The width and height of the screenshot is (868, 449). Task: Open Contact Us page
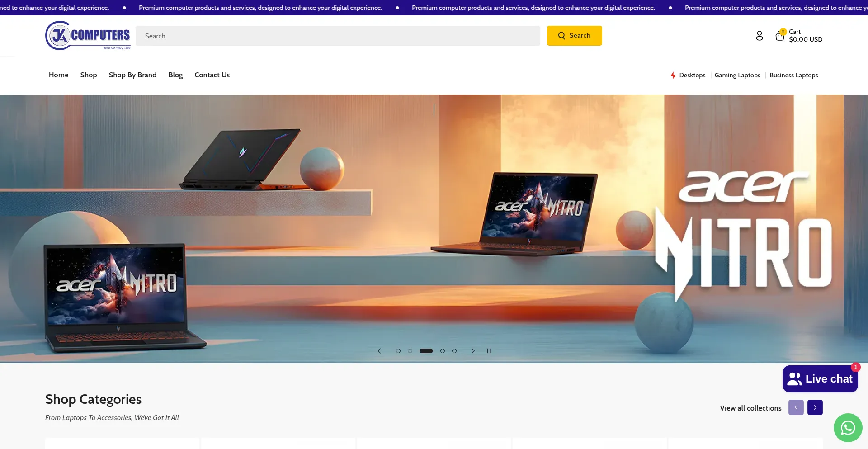212,75
